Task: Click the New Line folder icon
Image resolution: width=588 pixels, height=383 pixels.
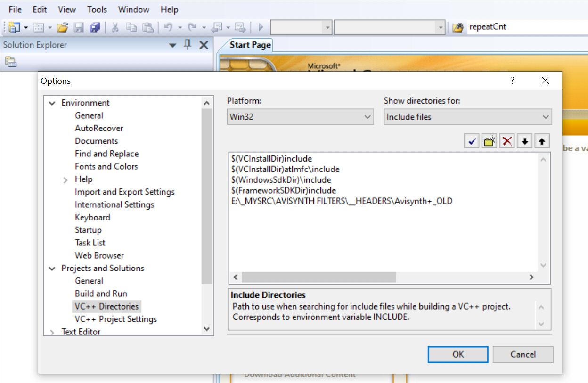Action: 490,140
